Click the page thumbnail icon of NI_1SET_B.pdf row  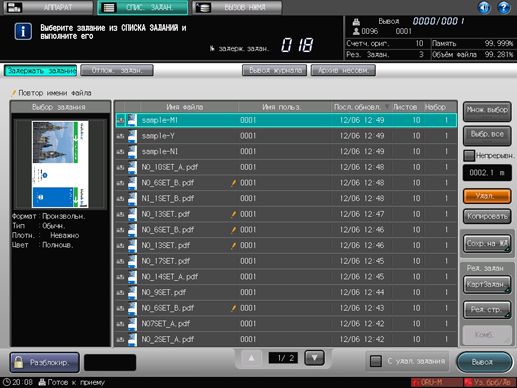pyautogui.click(x=132, y=198)
